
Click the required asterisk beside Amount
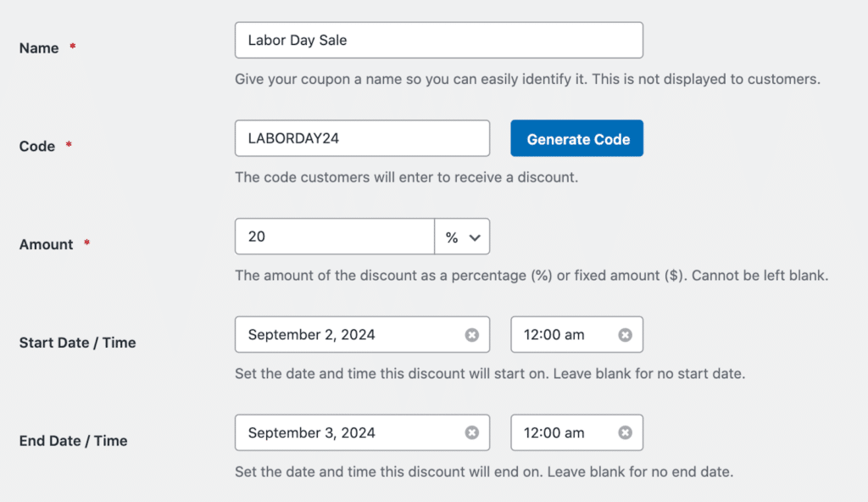[86, 243]
